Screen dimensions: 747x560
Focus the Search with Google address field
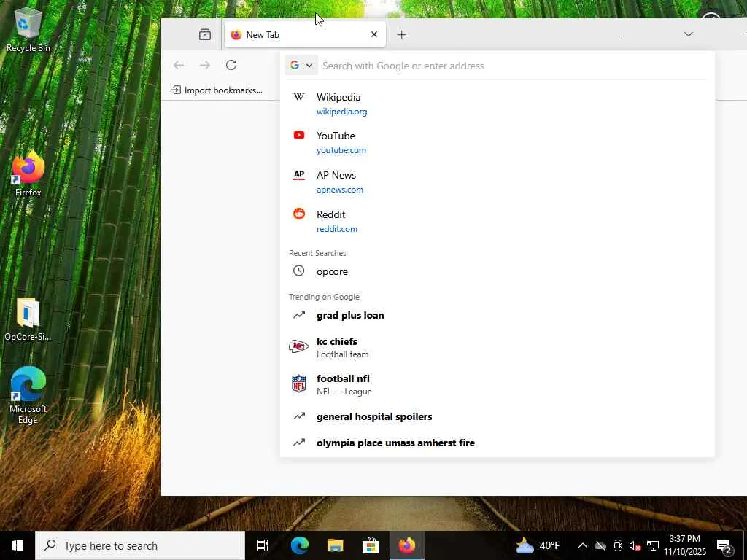[514, 66]
